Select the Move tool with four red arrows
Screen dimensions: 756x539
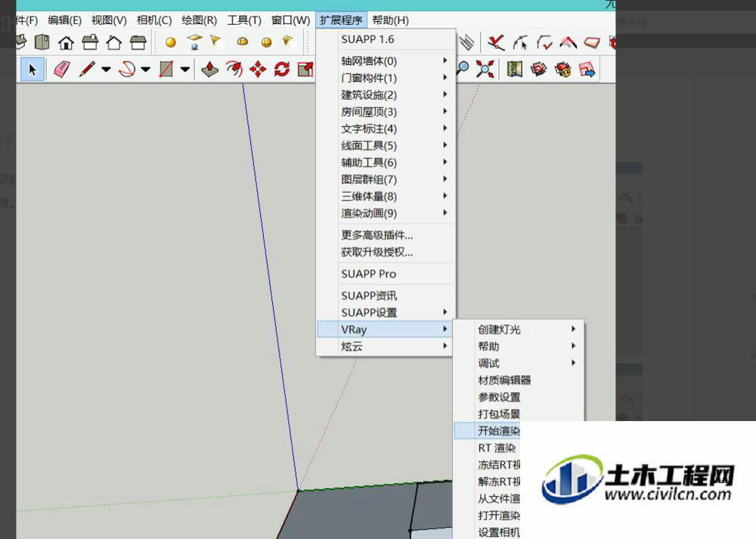258,70
